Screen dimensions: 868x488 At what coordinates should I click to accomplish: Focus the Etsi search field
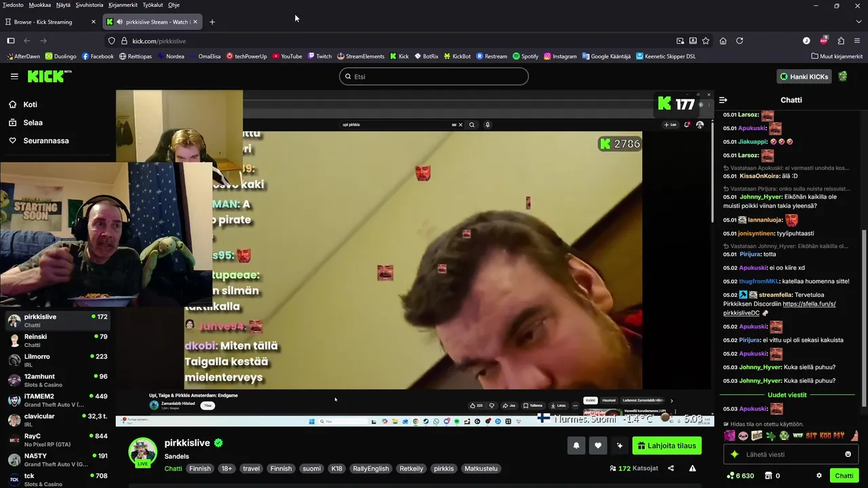coord(434,77)
